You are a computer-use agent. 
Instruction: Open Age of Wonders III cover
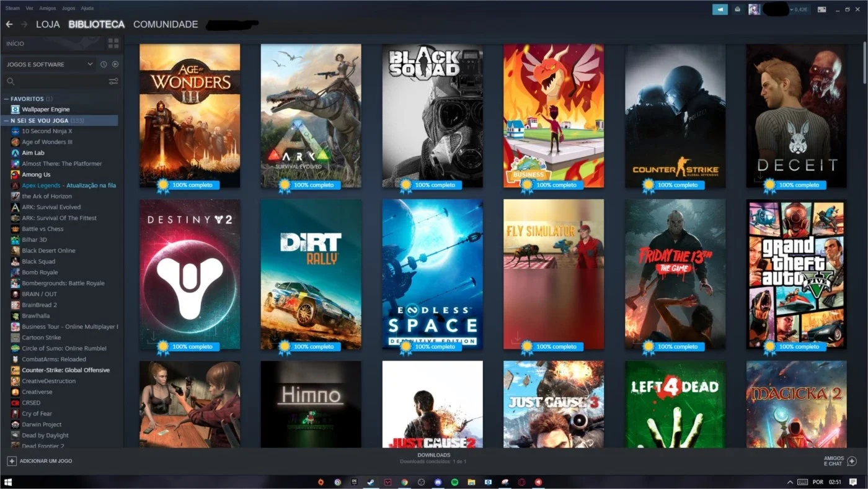point(190,115)
